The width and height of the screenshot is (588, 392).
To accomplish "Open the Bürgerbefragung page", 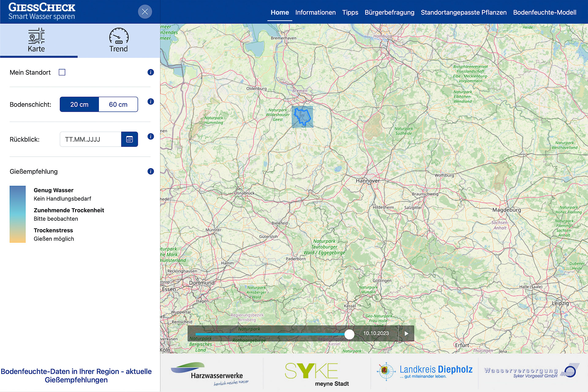I will pos(389,13).
